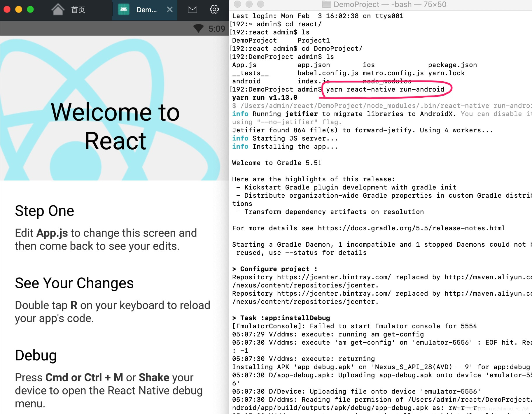Click the green maximize button of the emulator window
Screen dimensions: 532x414
(30, 9)
